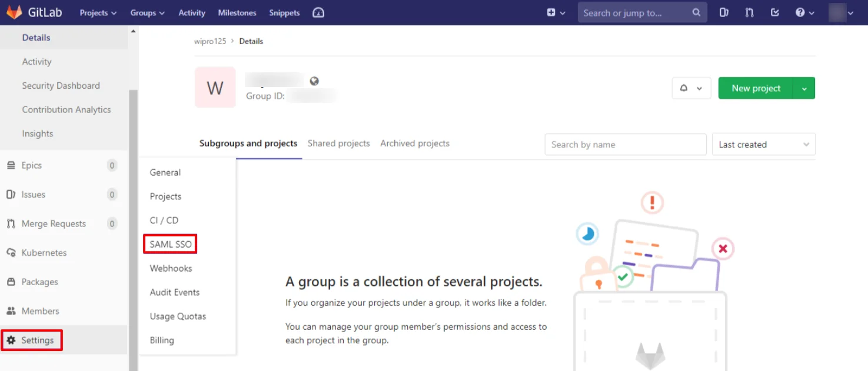868x371 pixels.
Task: Select SAML SSO from Settings submenu
Action: (x=170, y=244)
